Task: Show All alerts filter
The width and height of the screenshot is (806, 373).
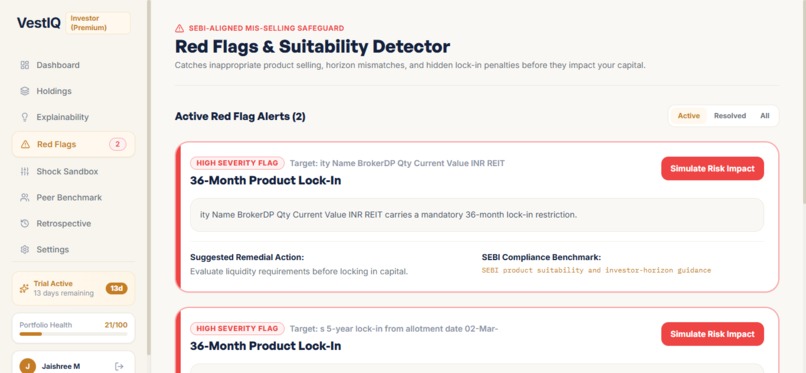Action: tap(765, 116)
